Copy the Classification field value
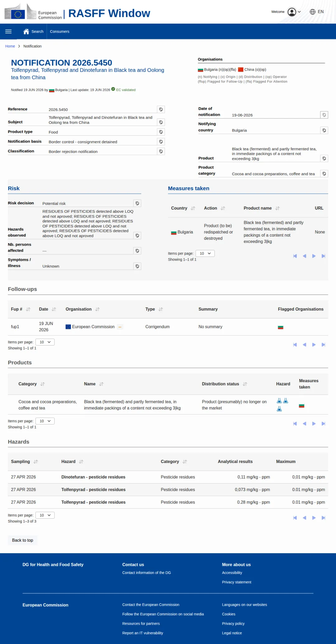Screen dimensions: 336x644 [161, 151]
